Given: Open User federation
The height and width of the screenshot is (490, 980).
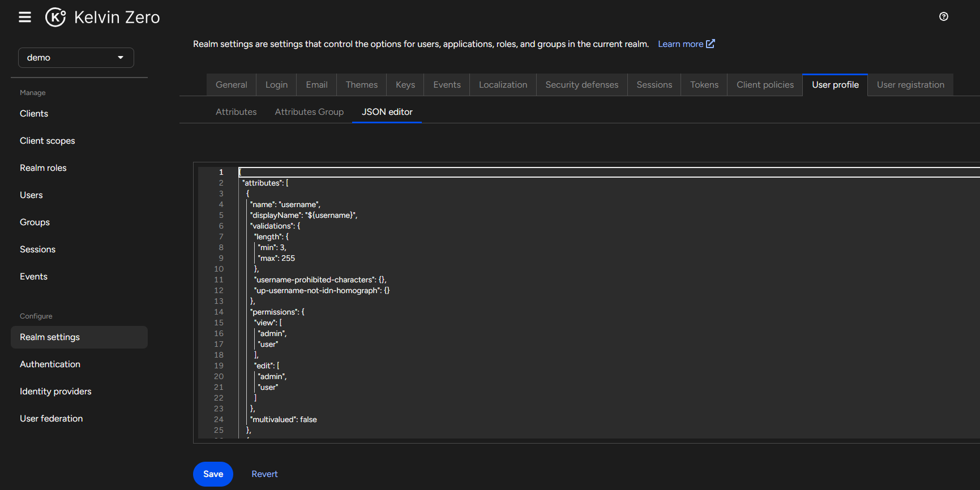Looking at the screenshot, I should tap(51, 419).
